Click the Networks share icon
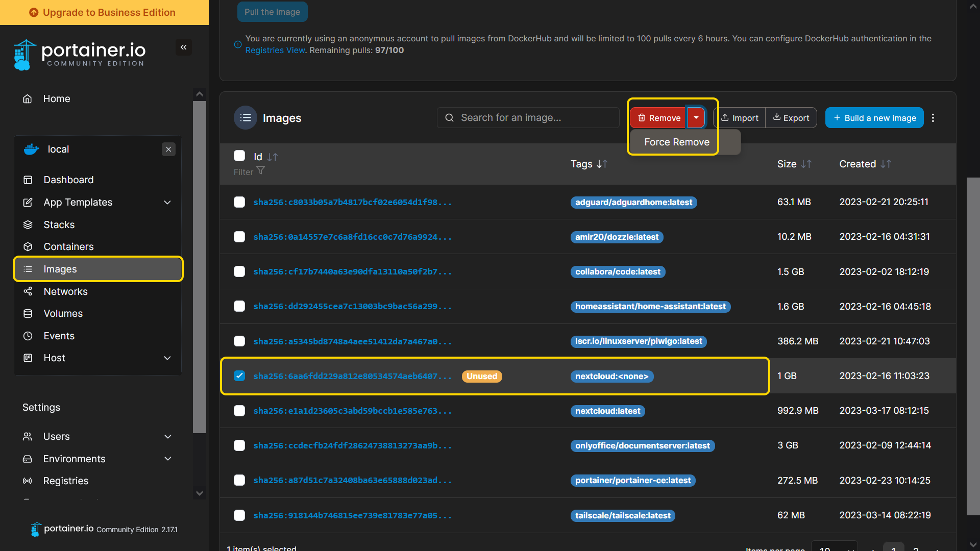The width and height of the screenshot is (980, 551). coord(28,291)
